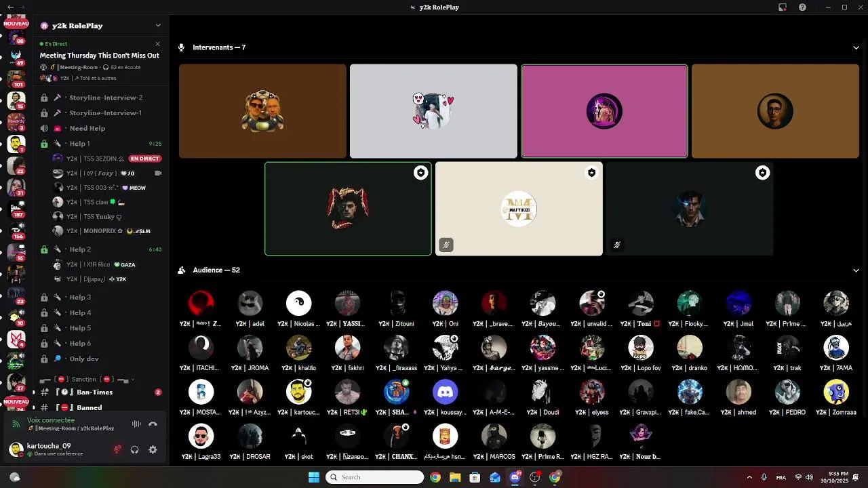Open the y2k RolePlay server menu dropdown
Viewport: 868px width, 488px height.
tap(158, 26)
